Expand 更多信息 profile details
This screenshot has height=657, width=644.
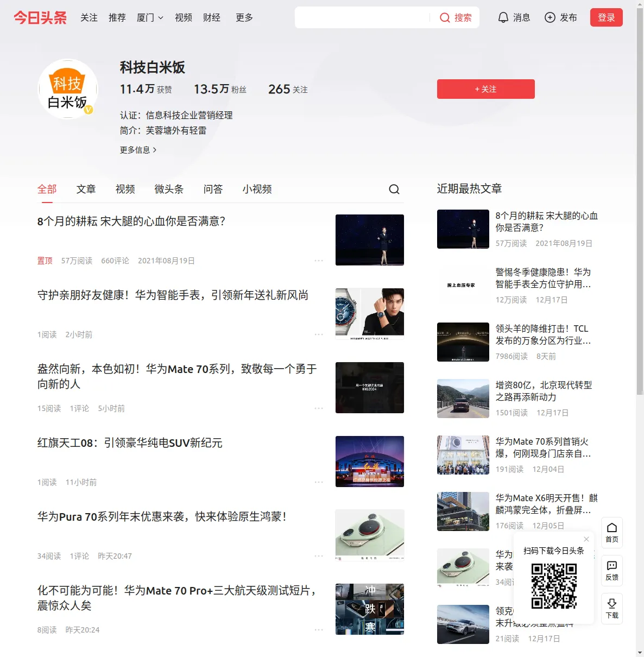(x=138, y=150)
